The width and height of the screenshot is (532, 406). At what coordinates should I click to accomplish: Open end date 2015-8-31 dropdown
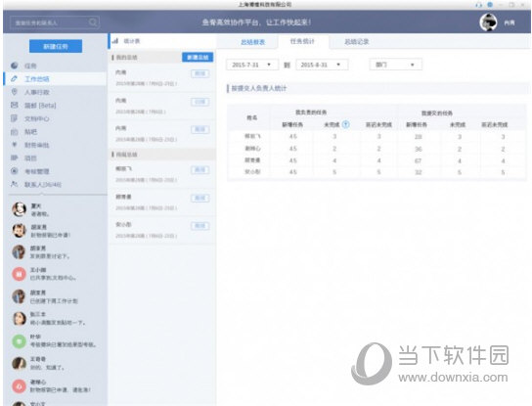pos(322,65)
